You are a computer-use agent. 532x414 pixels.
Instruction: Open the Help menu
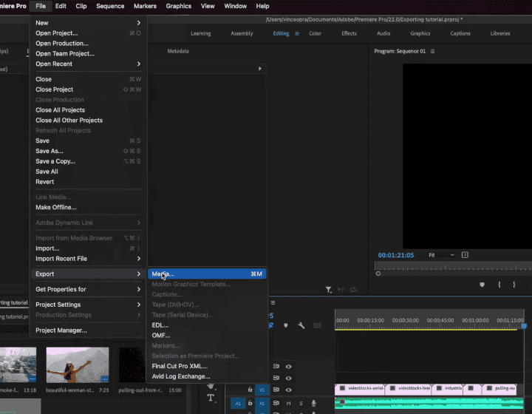[x=262, y=6]
